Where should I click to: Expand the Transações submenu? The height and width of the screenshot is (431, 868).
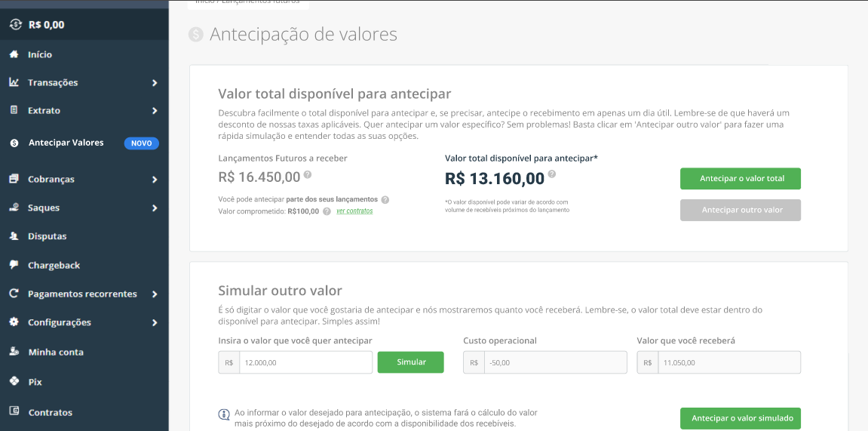(155, 82)
